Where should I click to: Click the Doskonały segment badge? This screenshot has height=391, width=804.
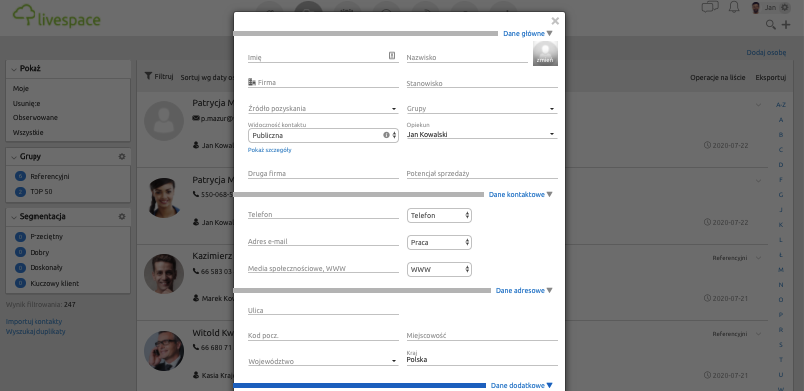point(21,267)
